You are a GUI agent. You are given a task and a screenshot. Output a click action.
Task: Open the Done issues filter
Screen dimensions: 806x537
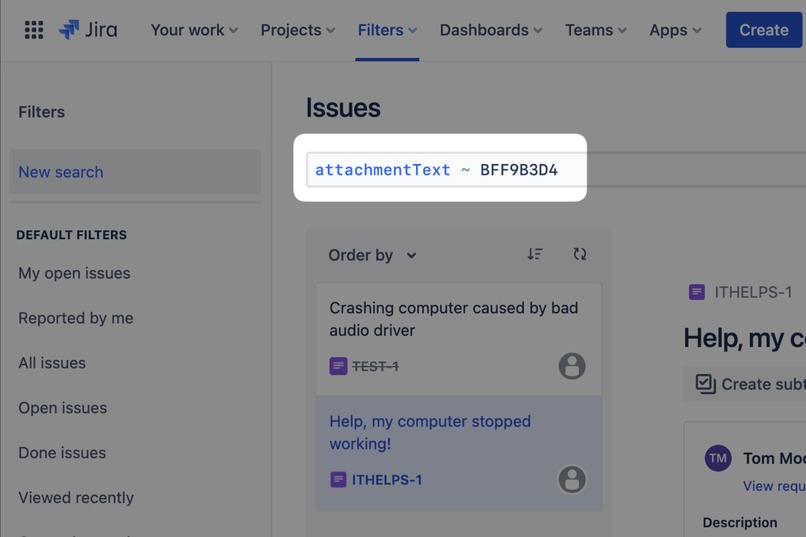[x=62, y=453]
